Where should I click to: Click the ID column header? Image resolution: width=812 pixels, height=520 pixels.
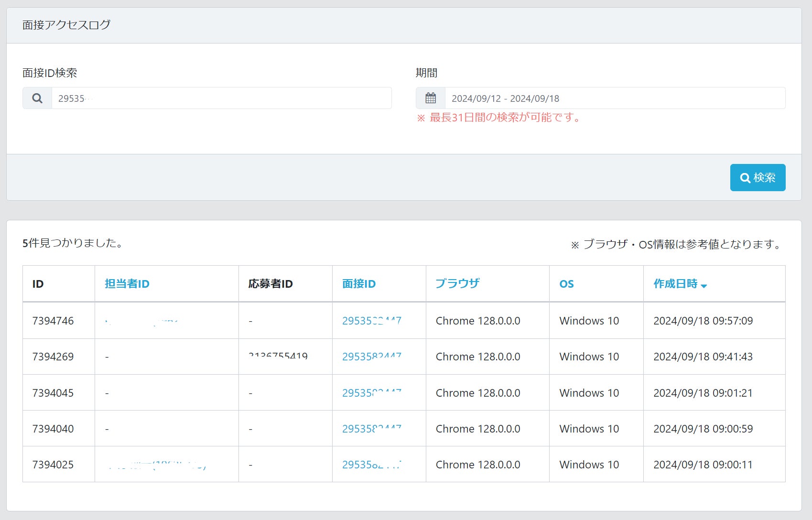pos(38,284)
